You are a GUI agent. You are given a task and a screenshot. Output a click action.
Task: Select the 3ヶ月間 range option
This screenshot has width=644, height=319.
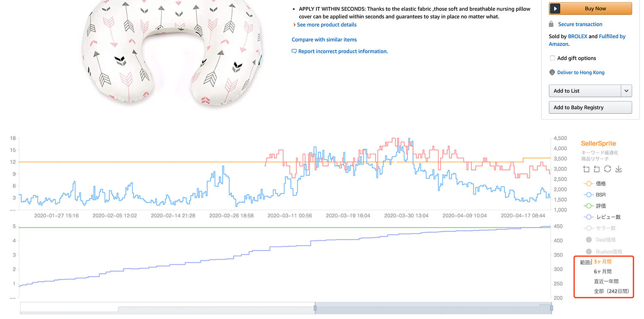click(x=603, y=261)
